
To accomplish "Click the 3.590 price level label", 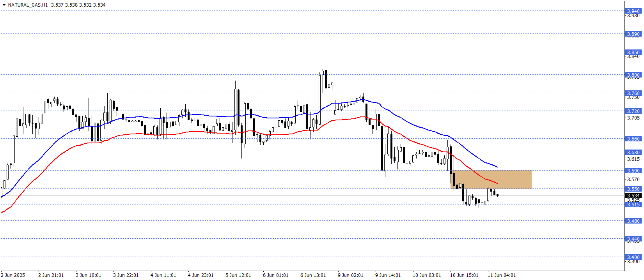I will tap(633, 171).
